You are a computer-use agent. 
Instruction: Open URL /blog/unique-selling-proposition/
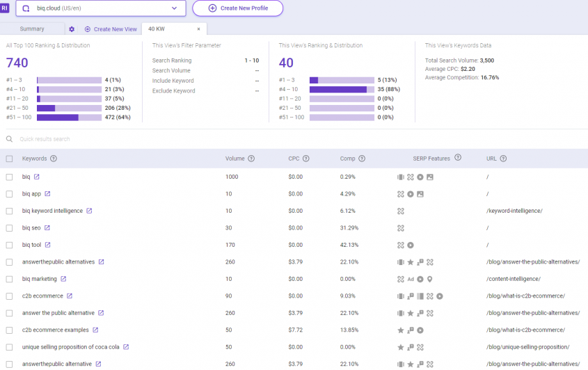tap(527, 347)
